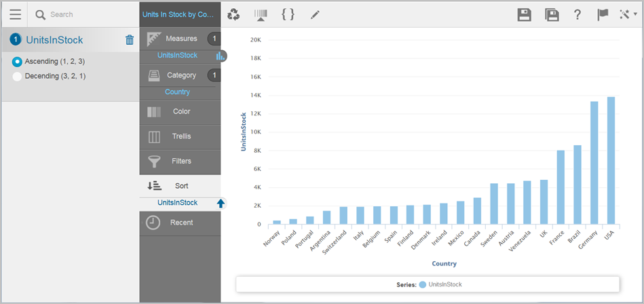Click the Search input field
The width and height of the screenshot is (644, 304).
[88, 14]
